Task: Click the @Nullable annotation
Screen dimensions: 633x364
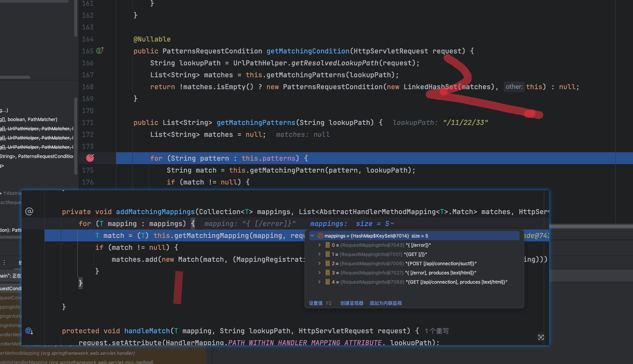Action: tap(152, 39)
